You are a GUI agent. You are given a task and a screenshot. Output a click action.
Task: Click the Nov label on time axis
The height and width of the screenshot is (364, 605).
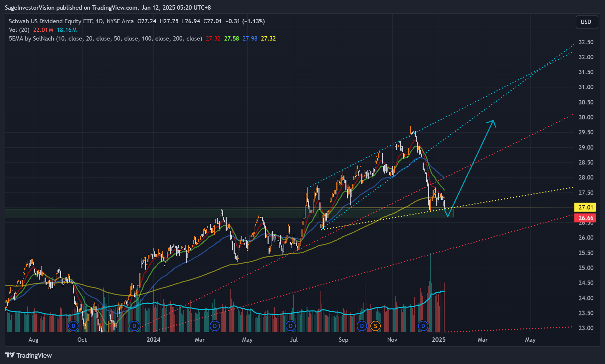(x=392, y=340)
